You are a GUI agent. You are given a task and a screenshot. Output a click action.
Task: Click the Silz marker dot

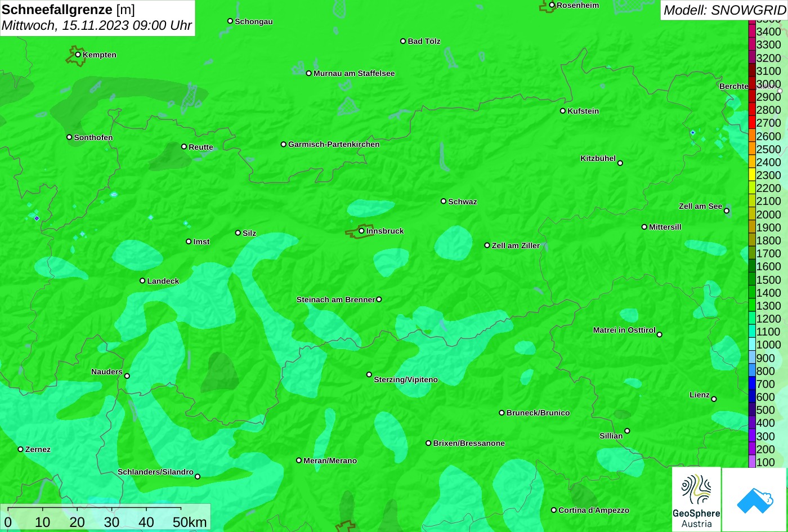(238, 233)
